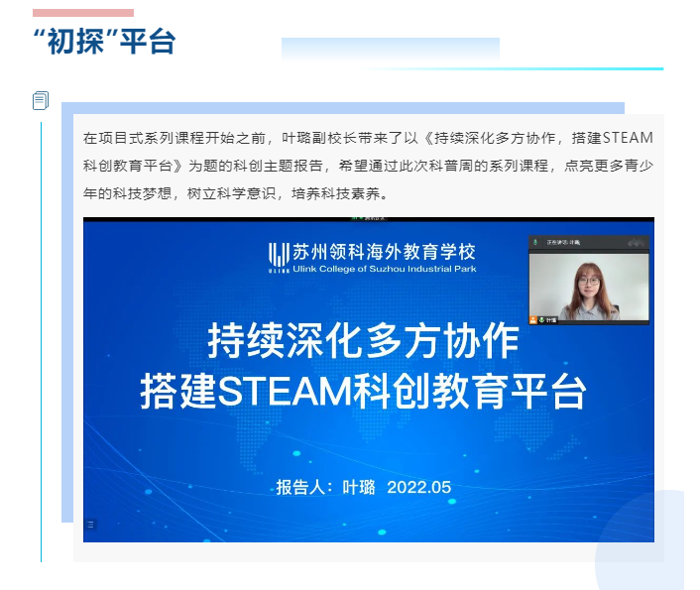This screenshot has height=590, width=700.
Task: Click the text 报告人：叶璐 2022.05
Action: point(364,487)
